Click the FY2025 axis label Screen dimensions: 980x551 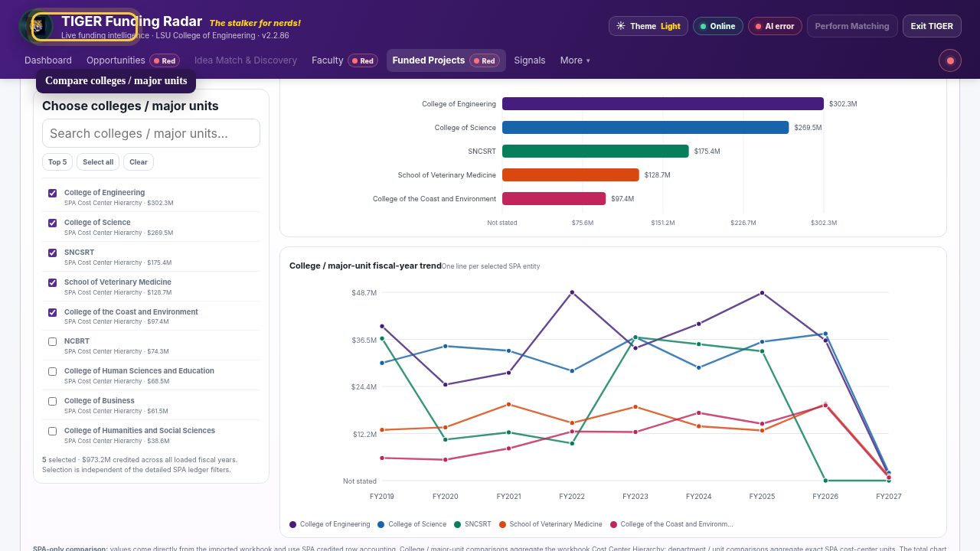pos(762,497)
